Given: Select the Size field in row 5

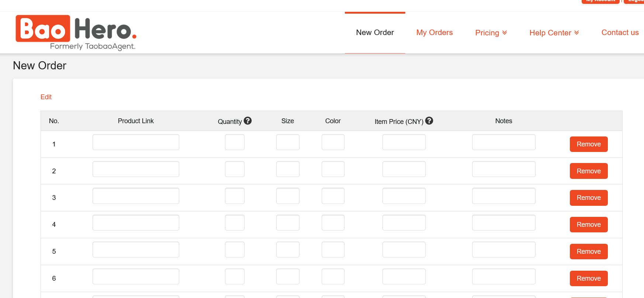Looking at the screenshot, I should pyautogui.click(x=288, y=250).
